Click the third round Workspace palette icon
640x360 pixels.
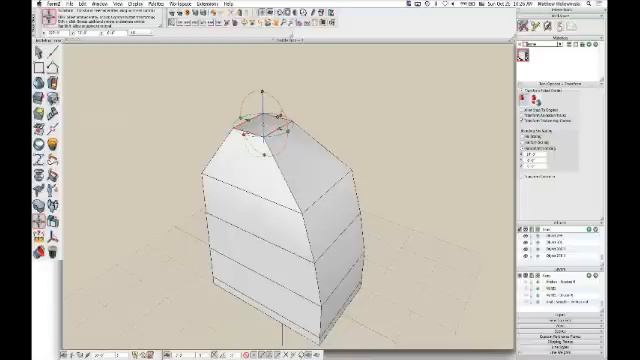click(x=548, y=26)
